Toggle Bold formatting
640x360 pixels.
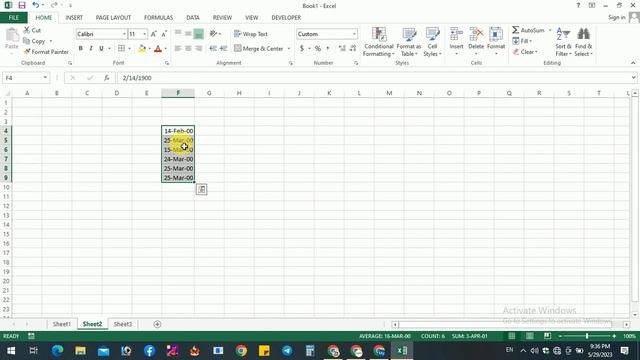pos(80,48)
